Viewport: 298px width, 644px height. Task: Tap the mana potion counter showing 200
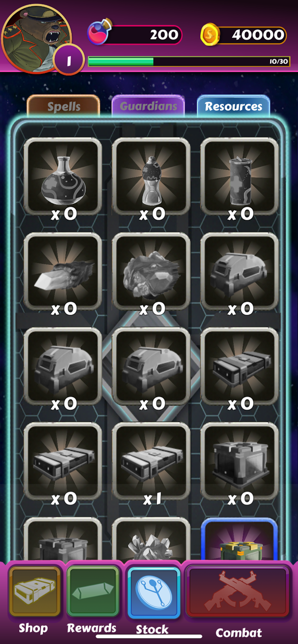(135, 34)
